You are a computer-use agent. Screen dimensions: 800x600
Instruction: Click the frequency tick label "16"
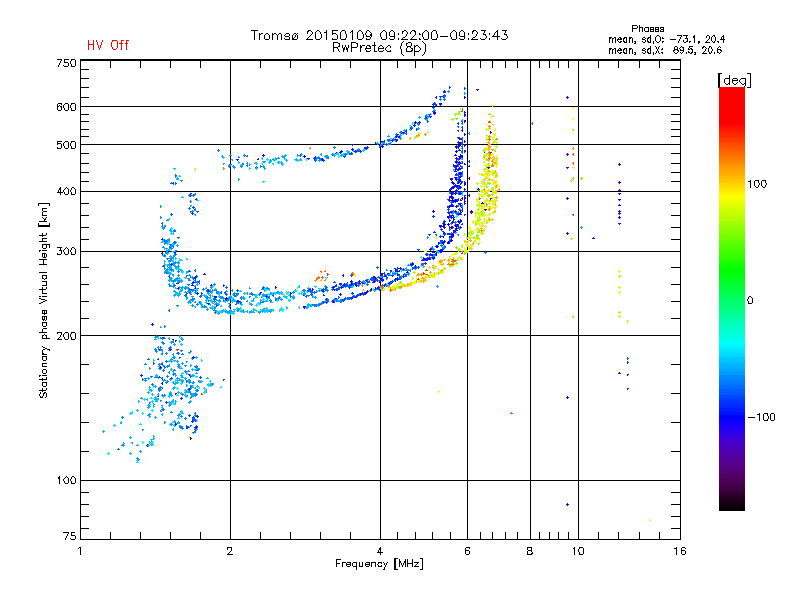coord(680,551)
